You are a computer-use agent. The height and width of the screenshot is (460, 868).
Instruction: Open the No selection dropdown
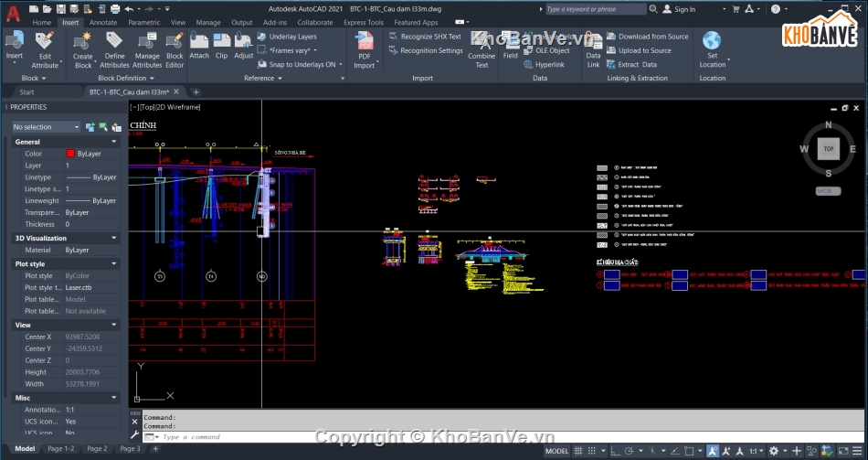(46, 127)
